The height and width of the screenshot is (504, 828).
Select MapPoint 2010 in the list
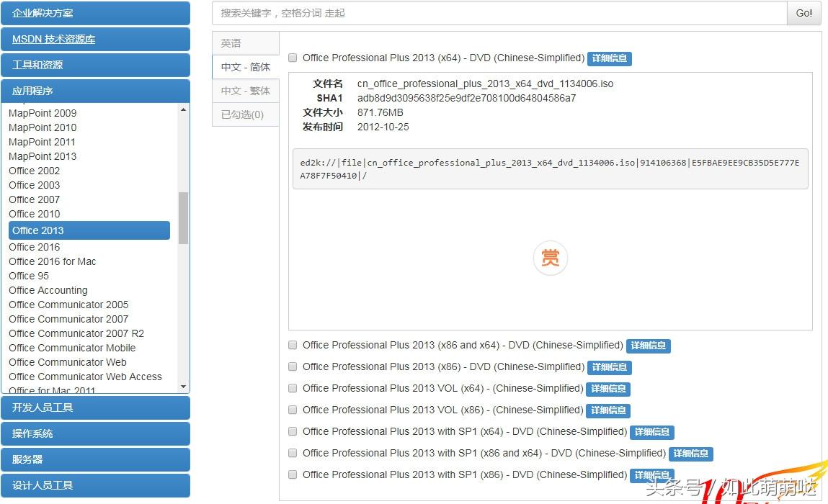tap(43, 127)
